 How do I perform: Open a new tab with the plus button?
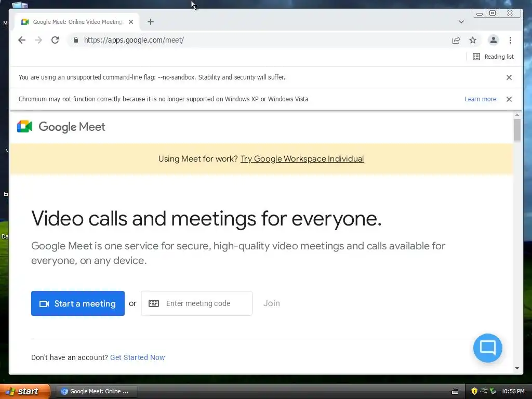pyautogui.click(x=151, y=22)
